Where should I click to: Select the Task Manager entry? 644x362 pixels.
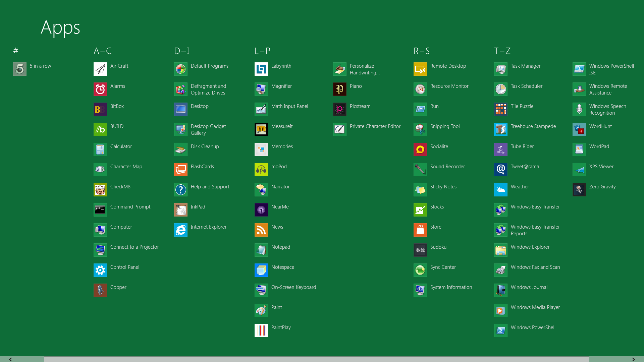pyautogui.click(x=525, y=66)
